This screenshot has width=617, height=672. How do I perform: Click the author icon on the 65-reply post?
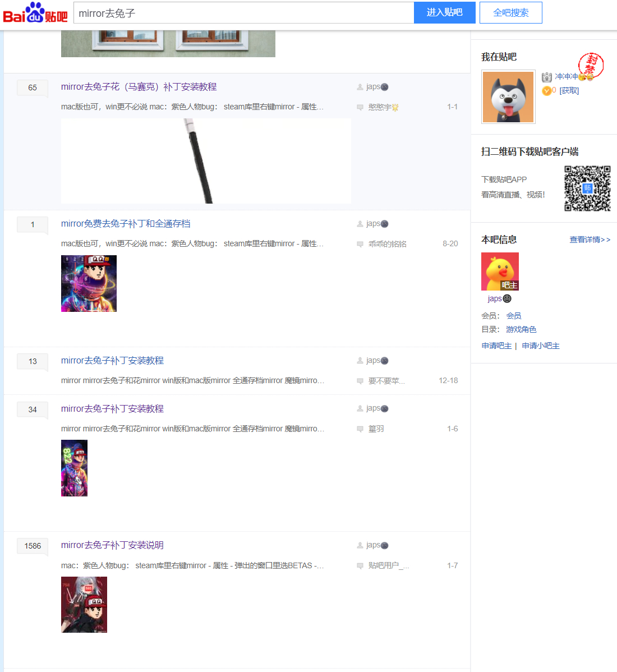click(360, 87)
